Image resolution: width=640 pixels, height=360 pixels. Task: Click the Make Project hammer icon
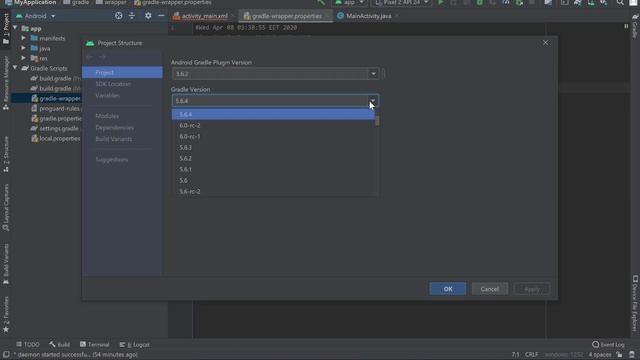pos(322,2)
